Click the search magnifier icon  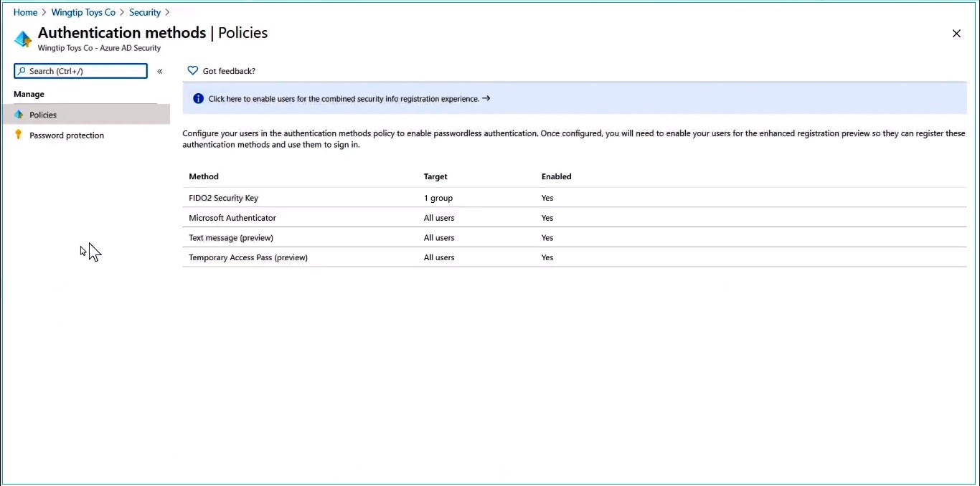click(x=22, y=71)
